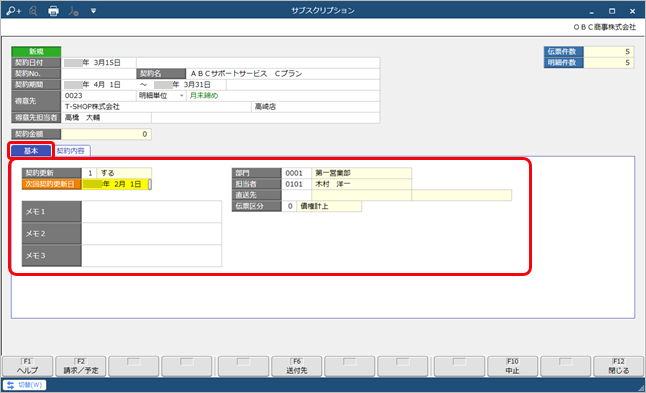646x393 pixels.
Task: Click the 債権計上 text
Action: pyautogui.click(x=314, y=206)
